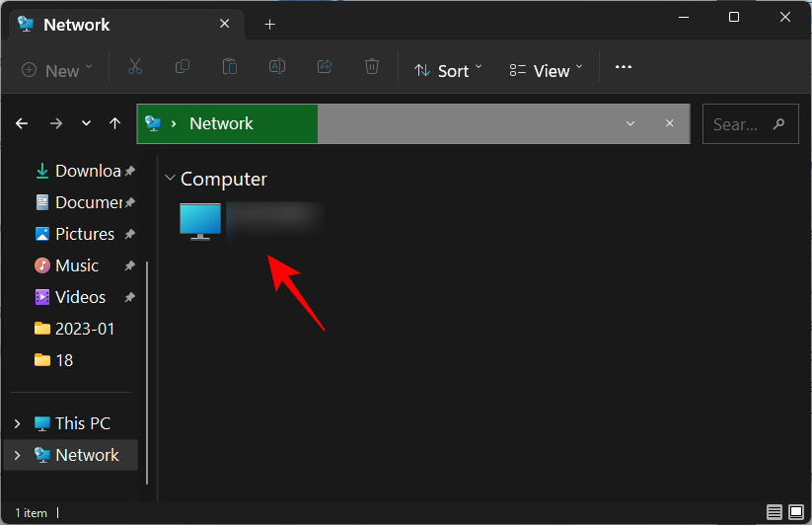Open the See more ellipsis menu
The height and width of the screenshot is (525, 812).
[x=623, y=68]
